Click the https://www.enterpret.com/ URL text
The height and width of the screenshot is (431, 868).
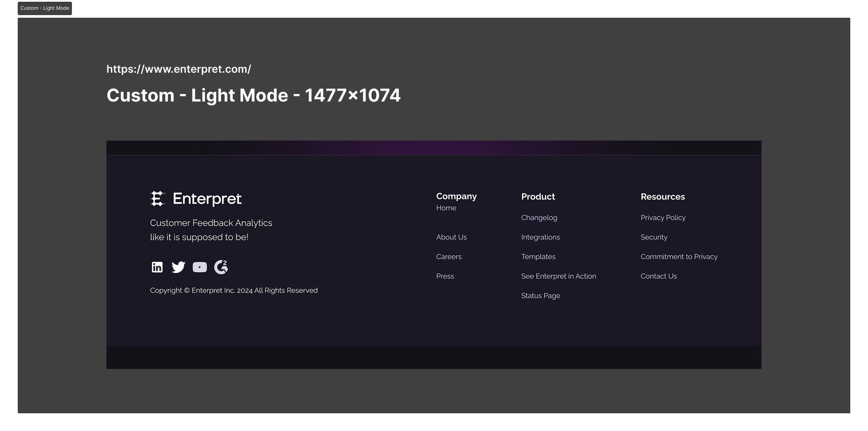coord(179,69)
